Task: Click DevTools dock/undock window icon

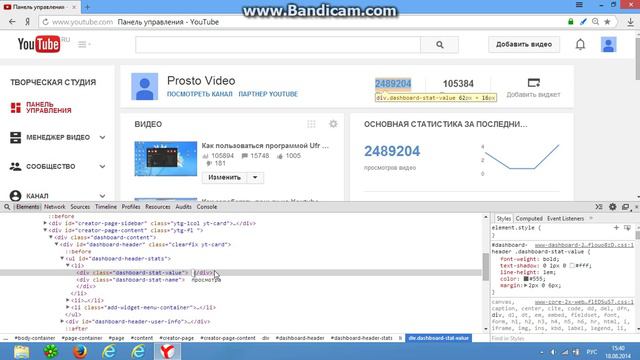Action: (625, 207)
